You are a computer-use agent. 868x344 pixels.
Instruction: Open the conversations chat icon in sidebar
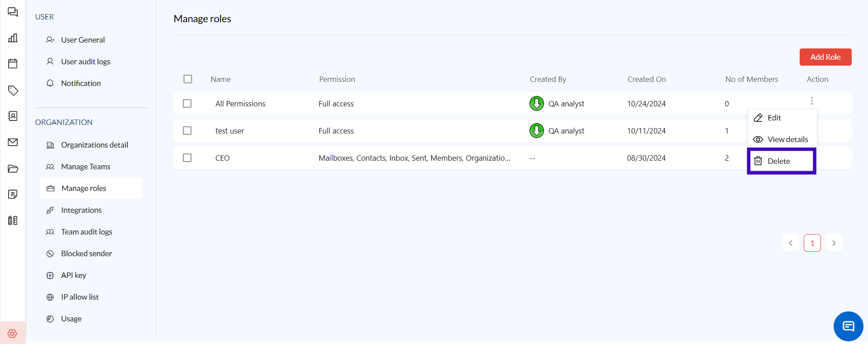click(x=13, y=12)
